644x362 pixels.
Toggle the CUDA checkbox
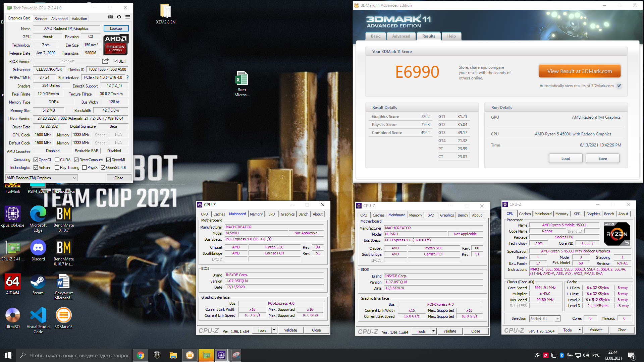pos(57,160)
